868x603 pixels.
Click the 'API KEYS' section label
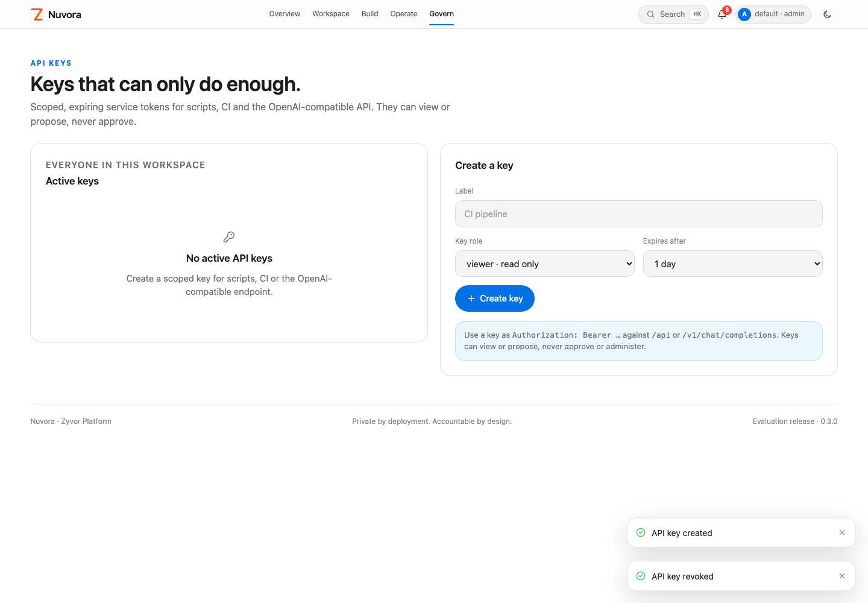coord(51,63)
